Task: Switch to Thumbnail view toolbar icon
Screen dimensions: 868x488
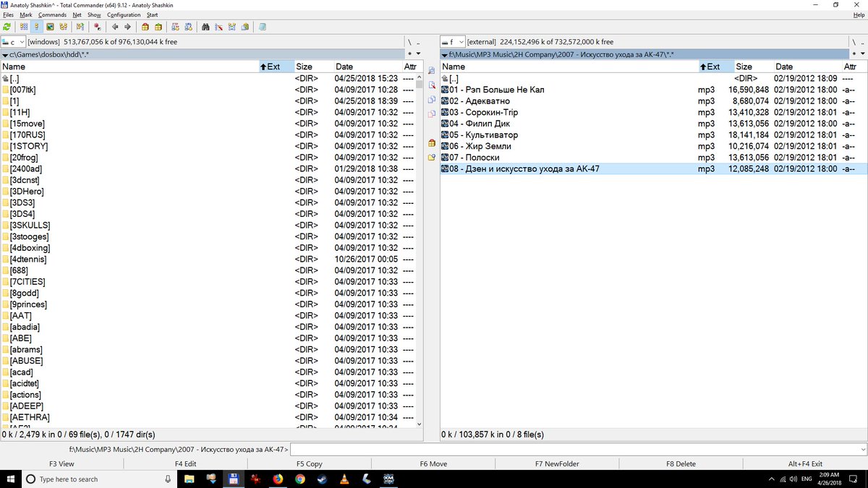Action: (x=50, y=27)
